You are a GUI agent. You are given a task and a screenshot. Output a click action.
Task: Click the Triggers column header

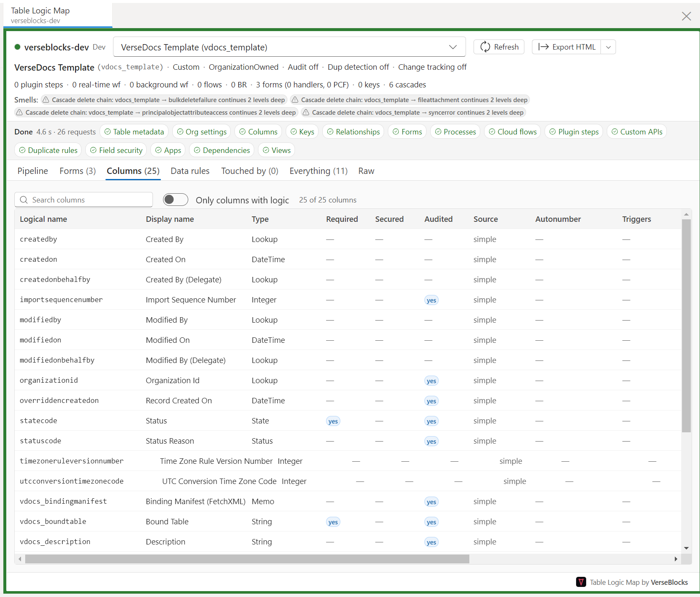(x=637, y=219)
